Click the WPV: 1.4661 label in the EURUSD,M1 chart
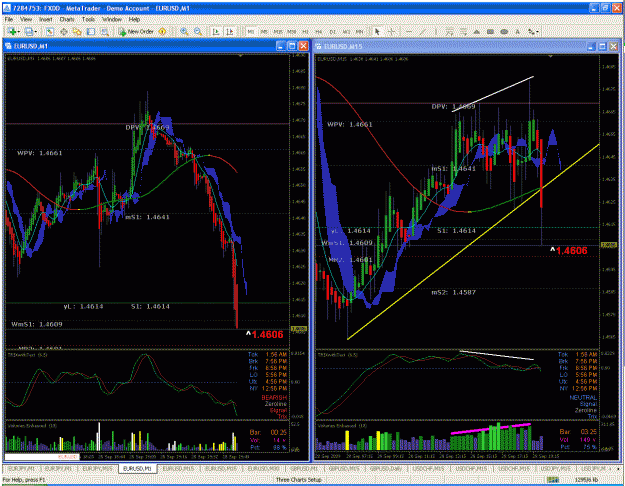The width and height of the screenshot is (625, 486). (40, 153)
